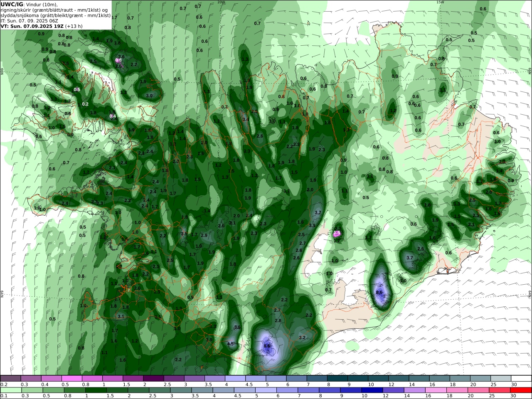Select the light lavender 4–4.5 snow legend swatch
The width and height of the screenshot is (532, 399).
235,379
